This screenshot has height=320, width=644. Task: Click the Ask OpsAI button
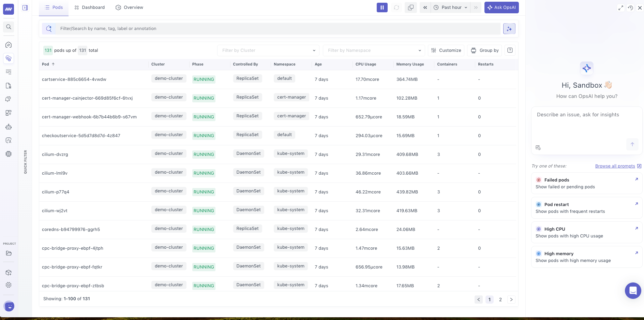[501, 8]
